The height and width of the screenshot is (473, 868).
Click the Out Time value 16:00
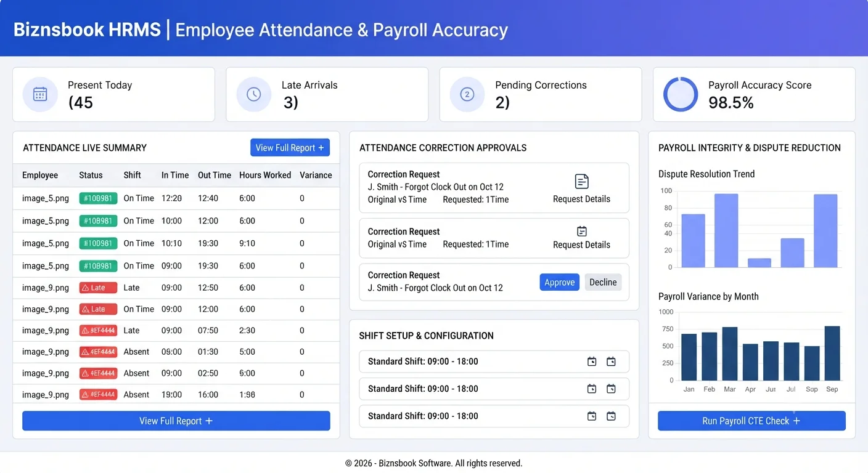(x=208, y=395)
